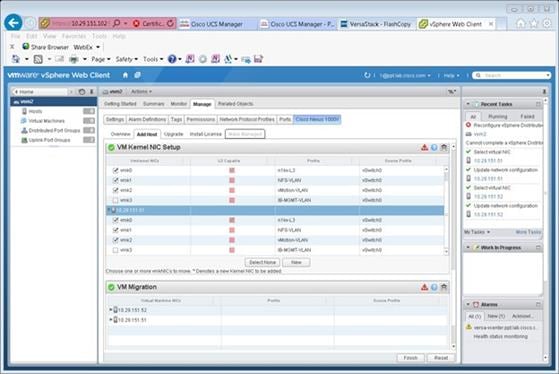Image resolution: width=559 pixels, height=374 pixels.
Task: Pin the left navigator panel
Action: point(92,92)
